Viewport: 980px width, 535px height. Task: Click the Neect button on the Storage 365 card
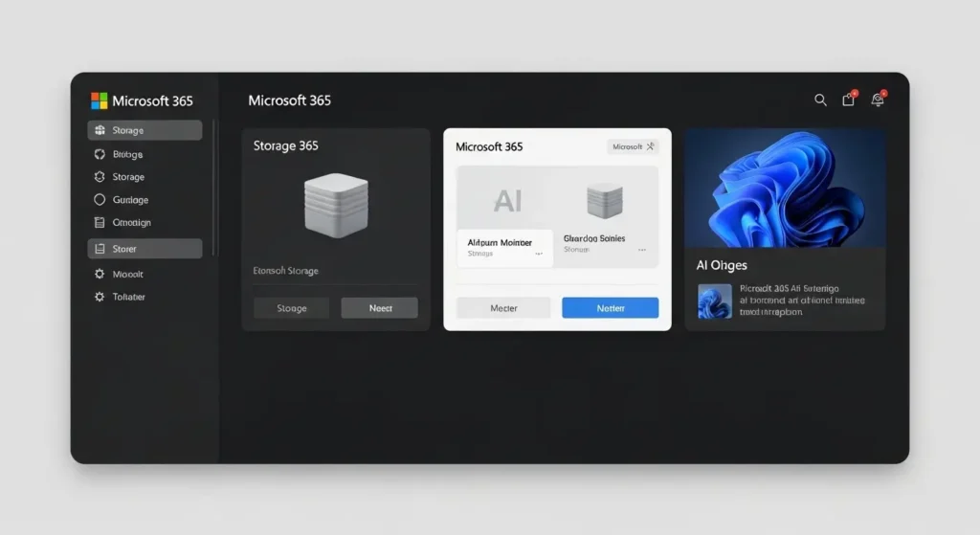point(379,308)
